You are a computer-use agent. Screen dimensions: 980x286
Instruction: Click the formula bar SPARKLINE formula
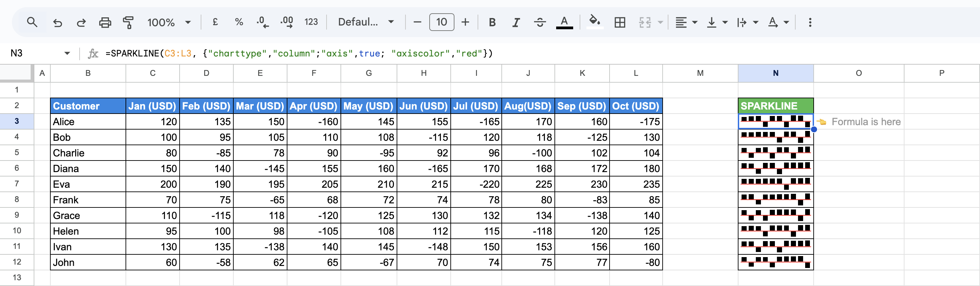(x=299, y=54)
